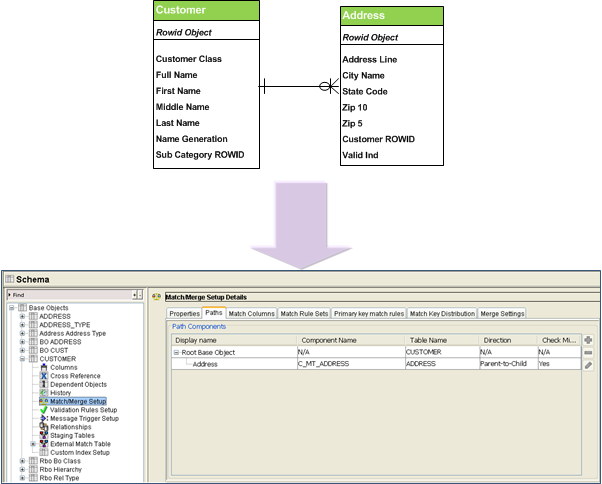Collapse the Base Objects tree node

[x=12, y=308]
